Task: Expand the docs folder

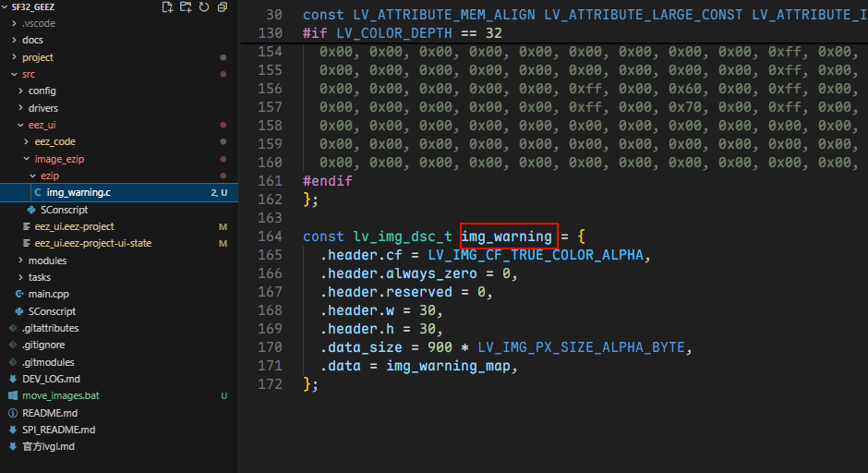Action: point(32,40)
